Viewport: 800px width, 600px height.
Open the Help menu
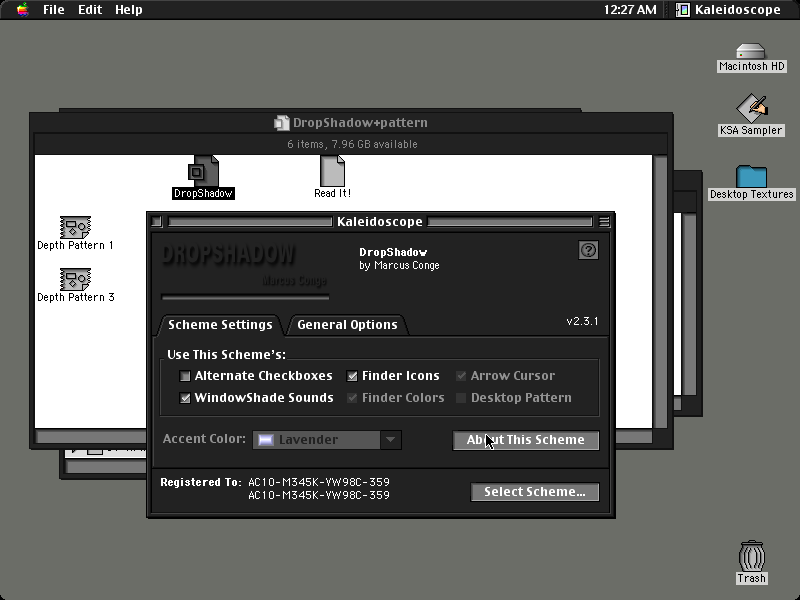[129, 10]
